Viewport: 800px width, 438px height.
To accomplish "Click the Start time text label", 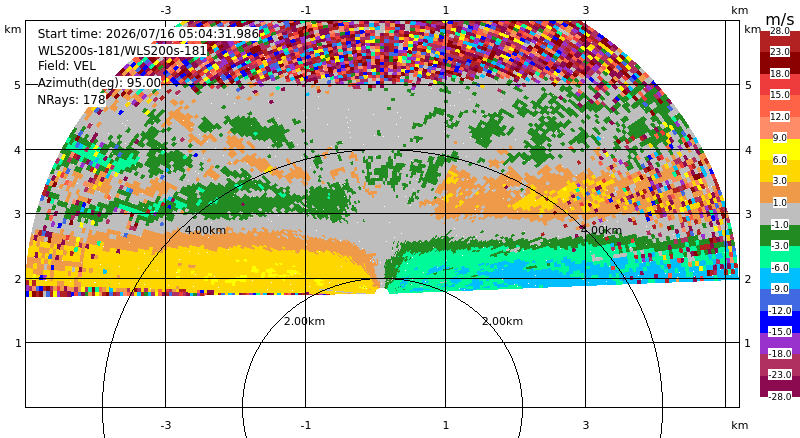I will [x=148, y=34].
